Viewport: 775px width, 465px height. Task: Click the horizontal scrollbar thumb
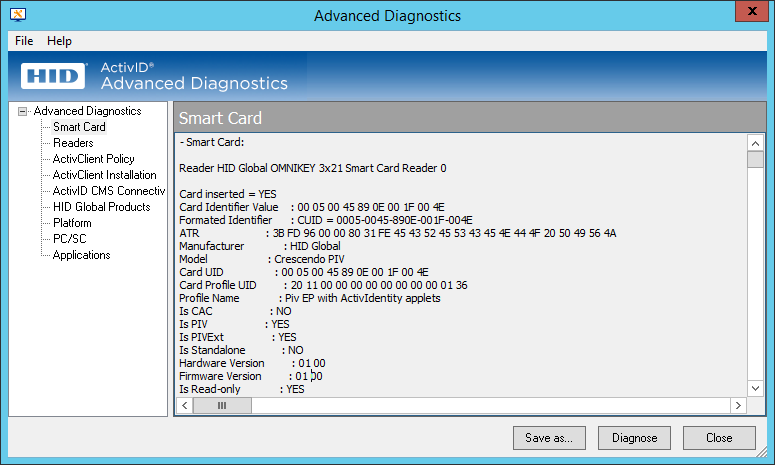coord(221,406)
